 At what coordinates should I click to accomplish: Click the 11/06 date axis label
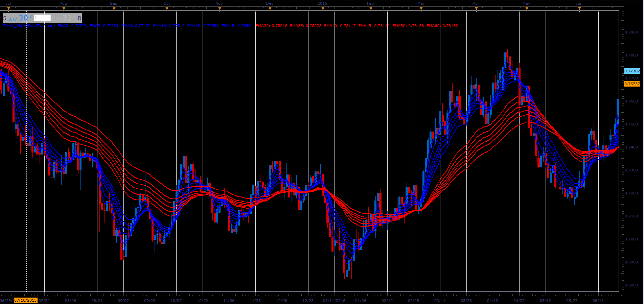pyautogui.click(x=229, y=301)
